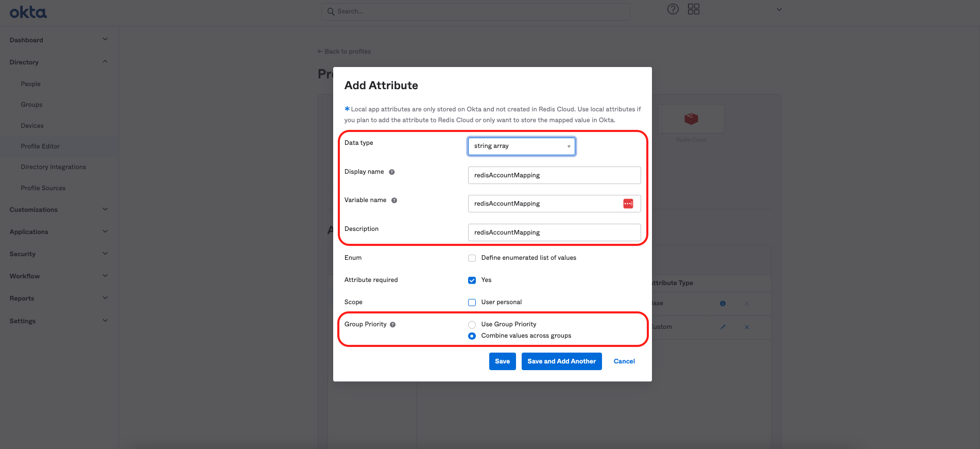Open the help question mark icon
This screenshot has width=980, height=449.
tap(673, 9)
